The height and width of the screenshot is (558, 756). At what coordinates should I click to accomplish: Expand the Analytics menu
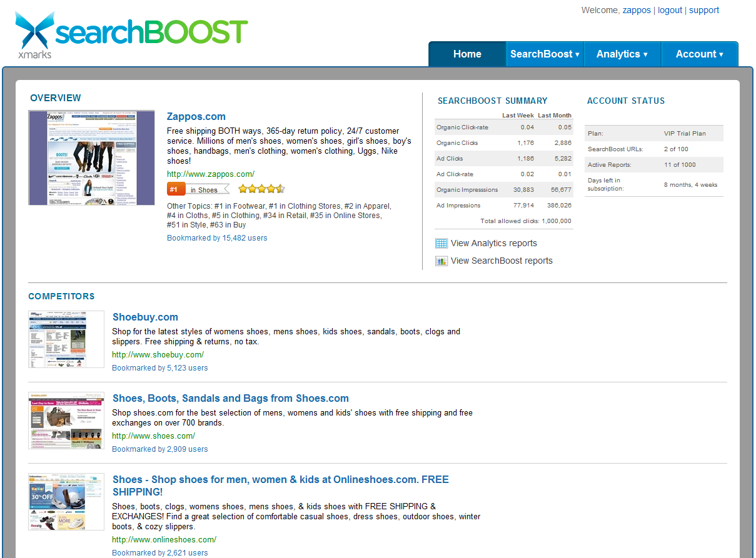[x=622, y=54]
